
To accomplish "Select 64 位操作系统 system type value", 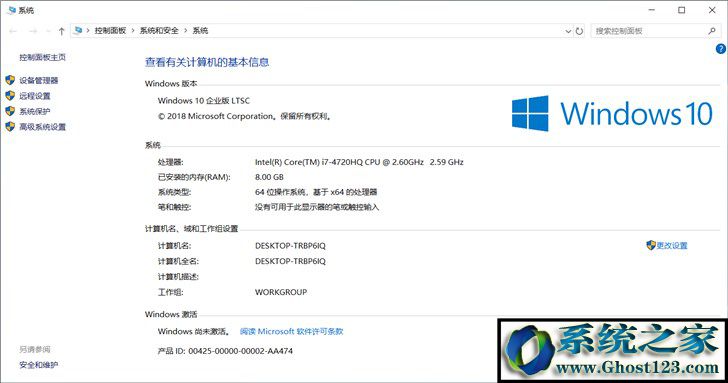I will point(316,192).
